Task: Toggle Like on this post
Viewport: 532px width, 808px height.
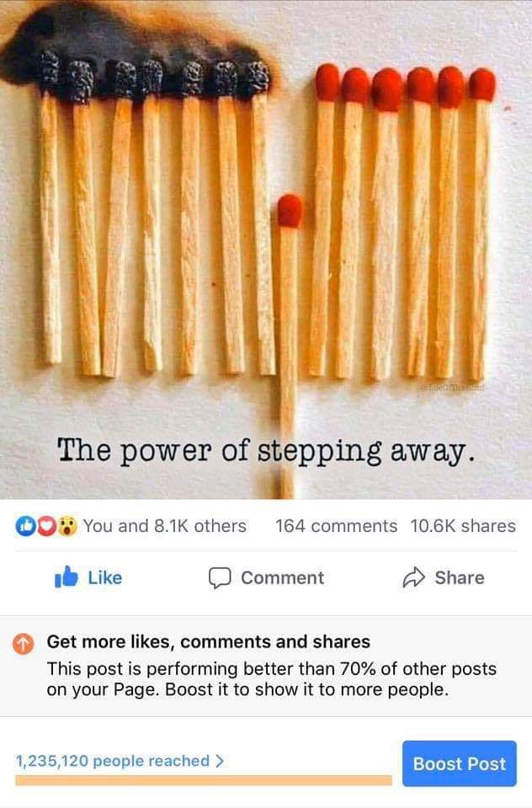Action: coord(88,577)
